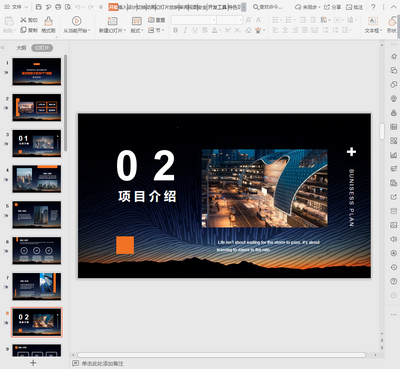The height and width of the screenshot is (369, 400).
Task: Select slide 1 thumbnail
Action: (37, 72)
